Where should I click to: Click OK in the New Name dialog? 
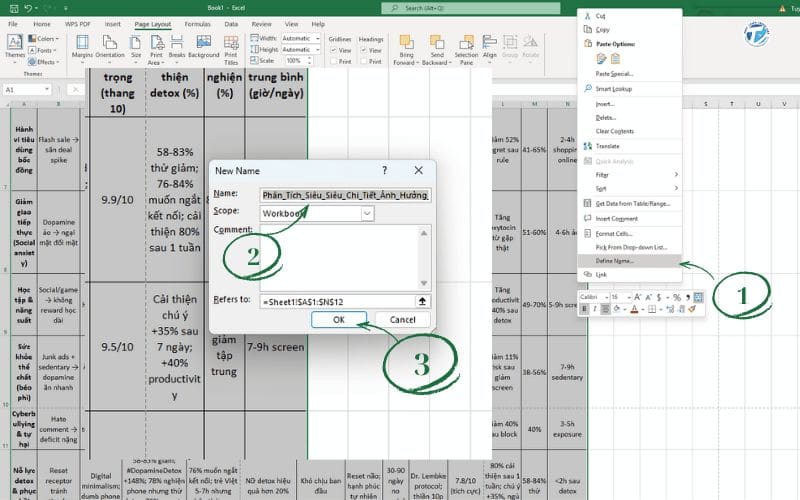pyautogui.click(x=339, y=319)
